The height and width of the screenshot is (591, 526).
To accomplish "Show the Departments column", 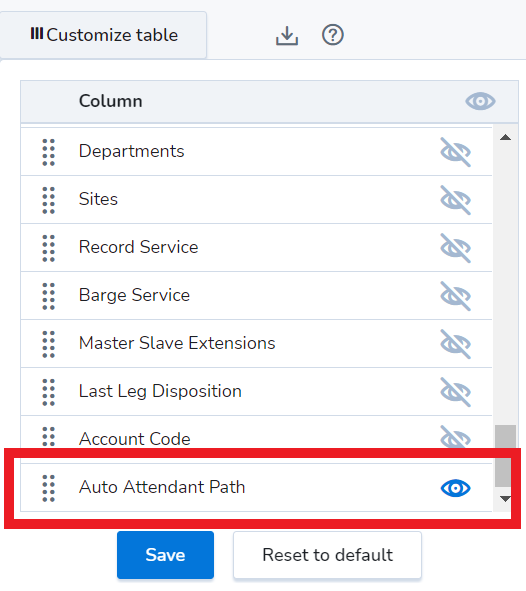I will 456,152.
